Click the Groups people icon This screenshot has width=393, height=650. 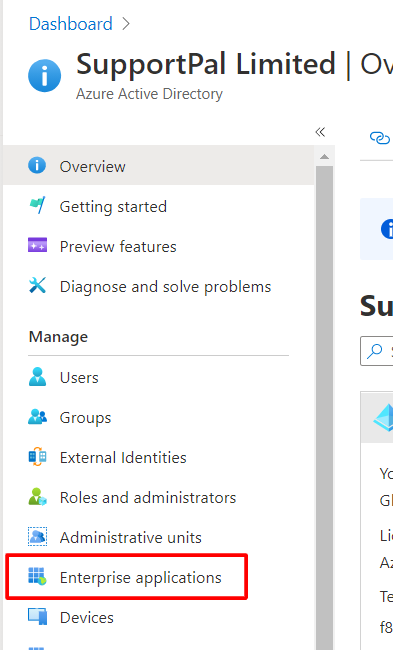point(37,417)
